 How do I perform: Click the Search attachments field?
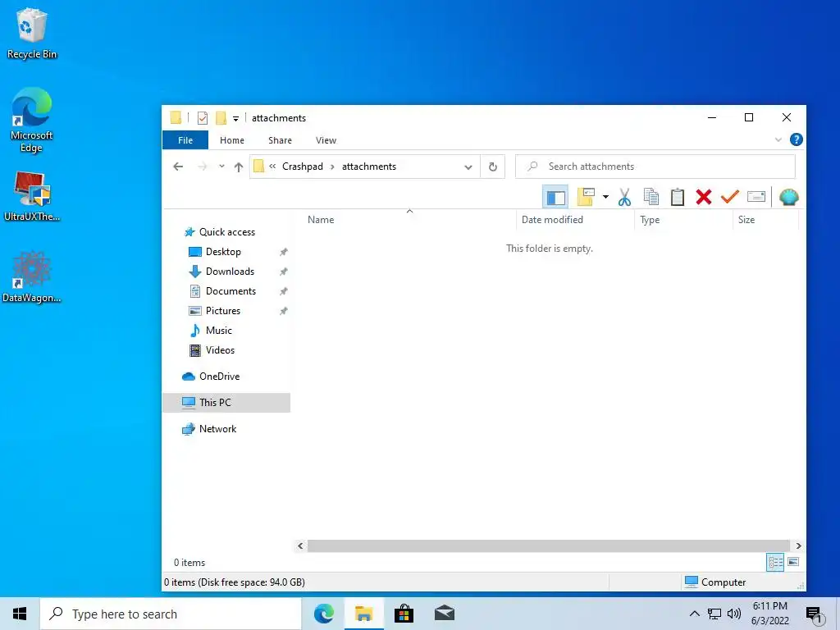[655, 167]
